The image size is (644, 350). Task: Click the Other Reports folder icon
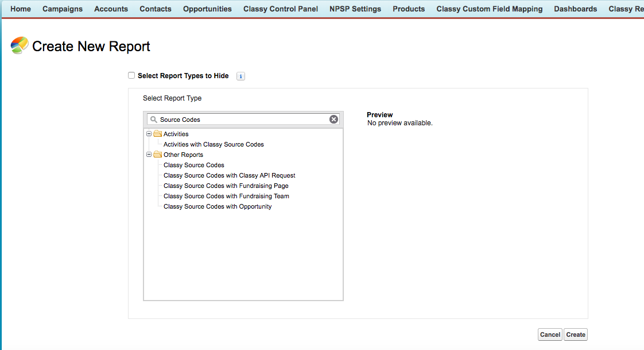(158, 155)
